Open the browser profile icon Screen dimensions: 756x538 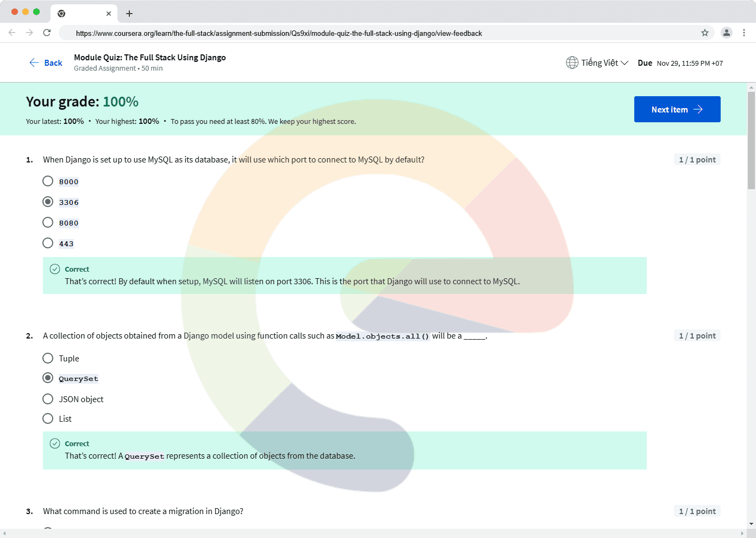point(727,33)
